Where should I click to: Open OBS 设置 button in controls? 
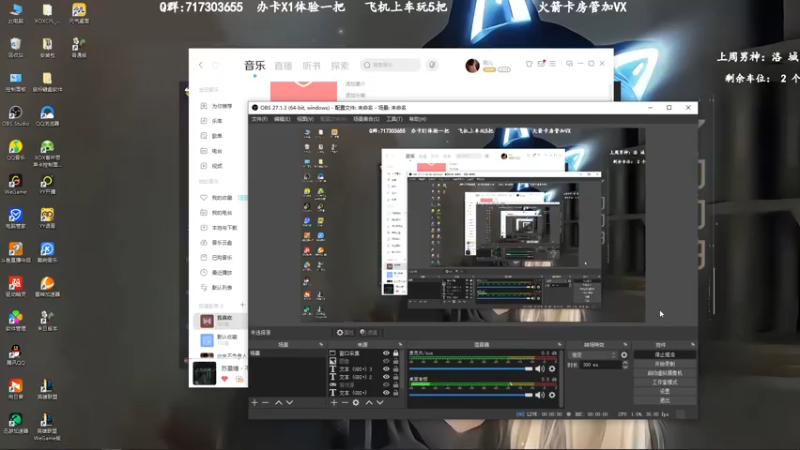pos(665,391)
